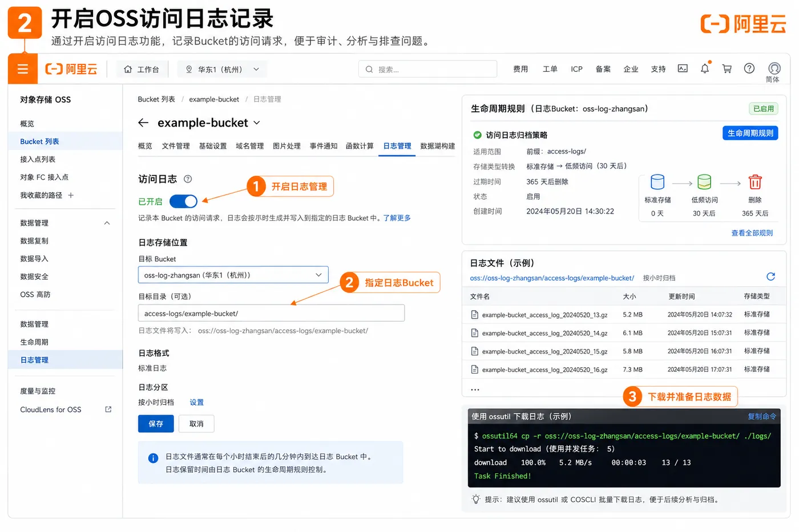Screen dimensions: 799x532
Task: Switch to the 函数计算 tab
Action: click(360, 146)
